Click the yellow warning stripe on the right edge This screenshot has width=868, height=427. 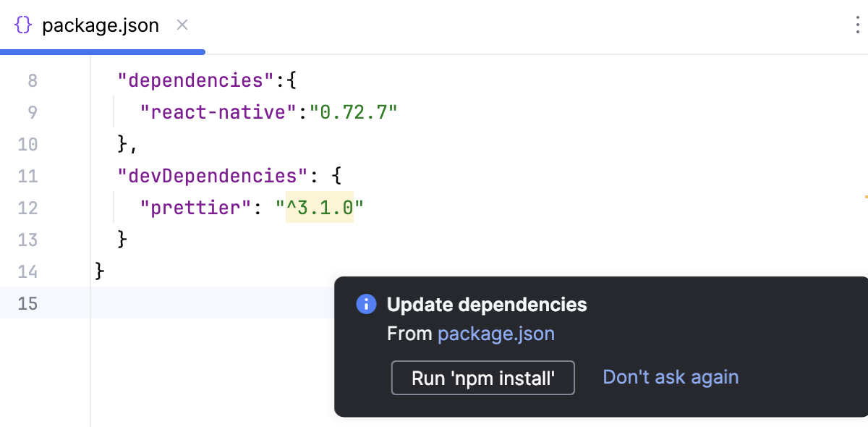(865, 195)
